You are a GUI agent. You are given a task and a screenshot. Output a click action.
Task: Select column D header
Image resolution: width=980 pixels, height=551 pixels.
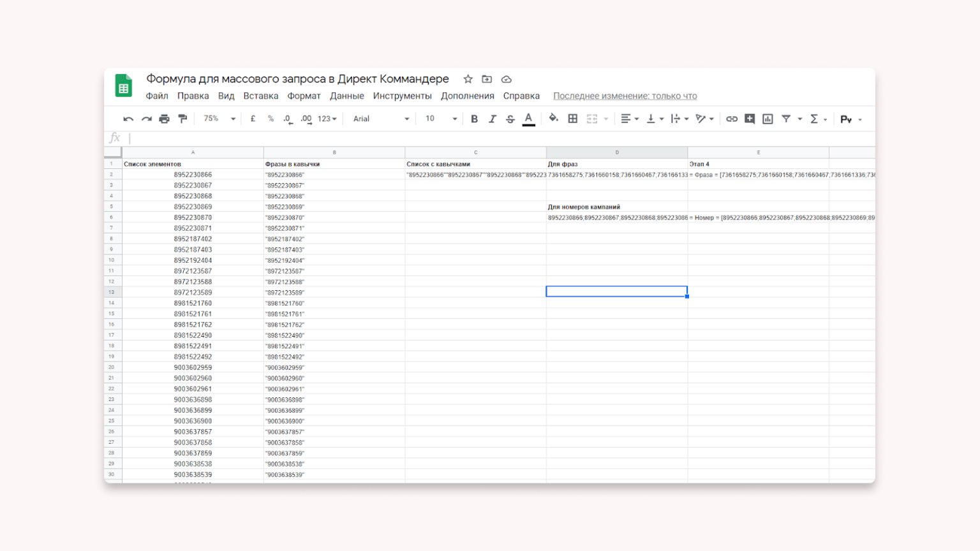pos(617,152)
